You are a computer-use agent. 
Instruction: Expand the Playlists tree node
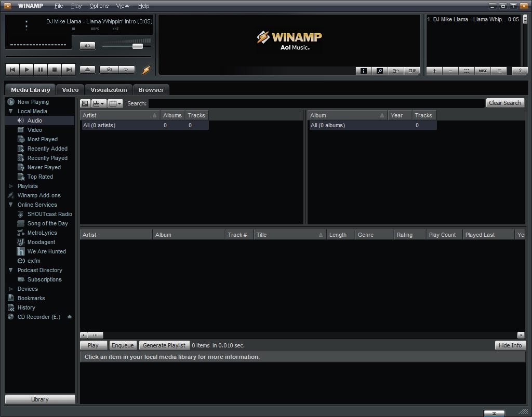[10, 186]
